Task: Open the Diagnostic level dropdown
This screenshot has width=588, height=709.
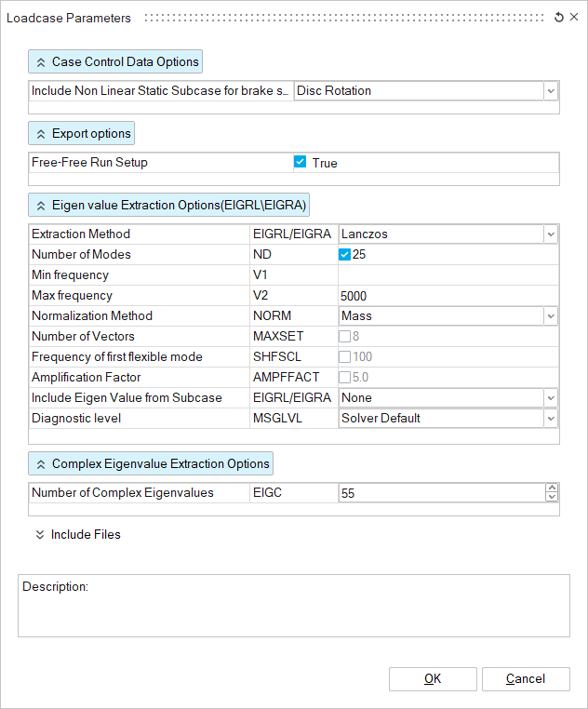Action: pyautogui.click(x=551, y=419)
